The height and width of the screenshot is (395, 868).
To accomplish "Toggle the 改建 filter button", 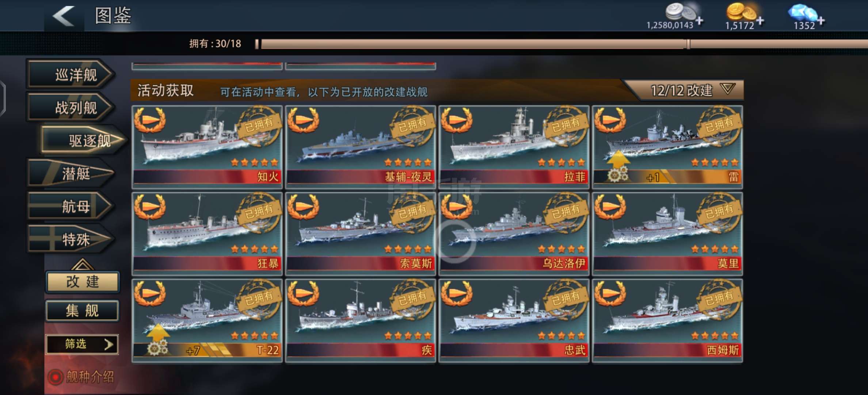I will tap(83, 282).
